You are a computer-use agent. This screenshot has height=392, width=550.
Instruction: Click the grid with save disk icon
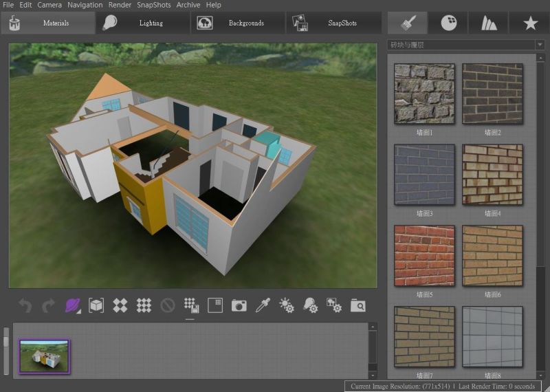(191, 305)
